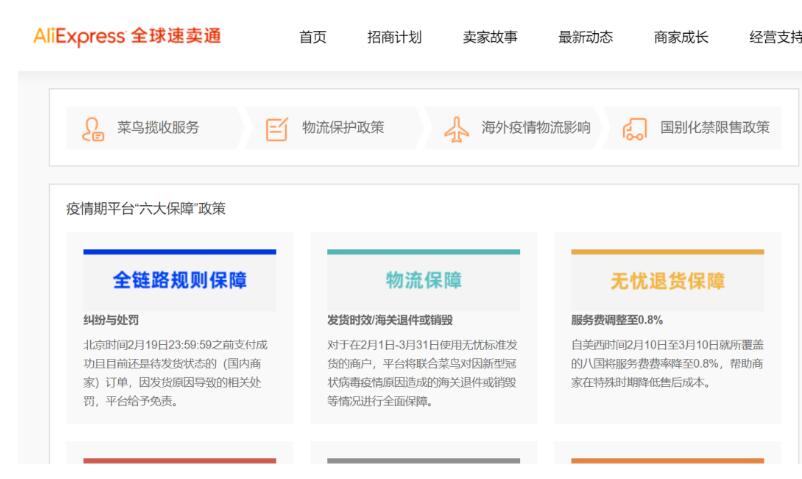Click the 服务费调整至0.8% subheading

(622, 321)
